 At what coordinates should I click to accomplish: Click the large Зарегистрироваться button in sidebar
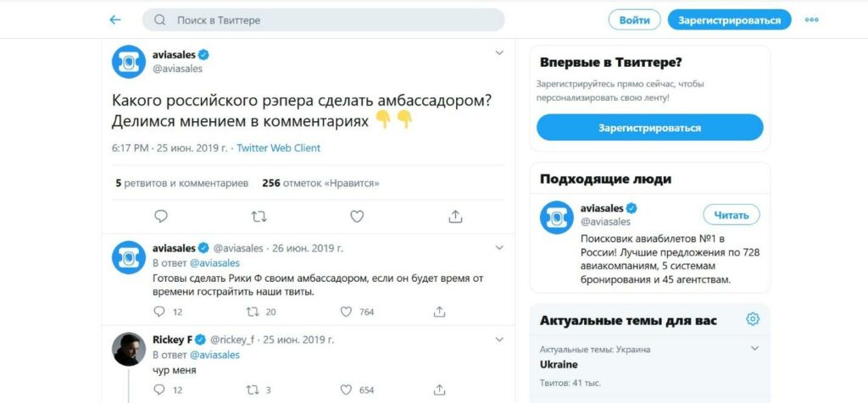point(649,128)
